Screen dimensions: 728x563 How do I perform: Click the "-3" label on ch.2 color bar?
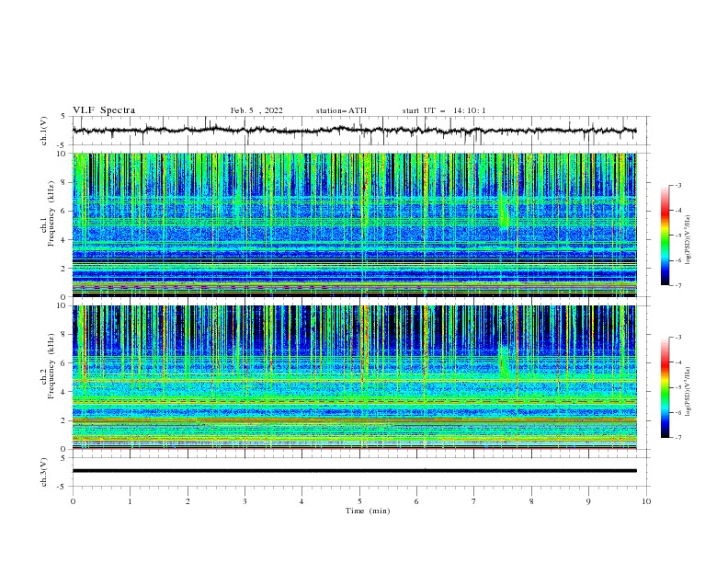678,338
